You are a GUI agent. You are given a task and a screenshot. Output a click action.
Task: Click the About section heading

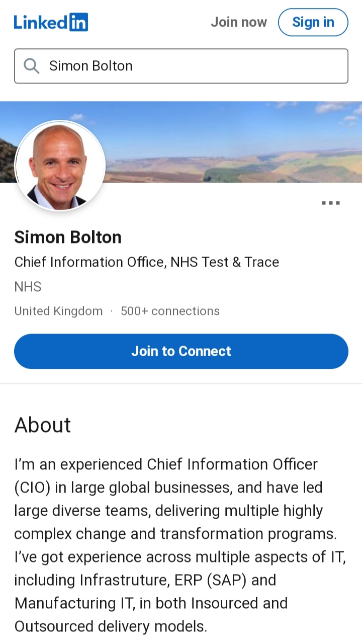tap(43, 425)
